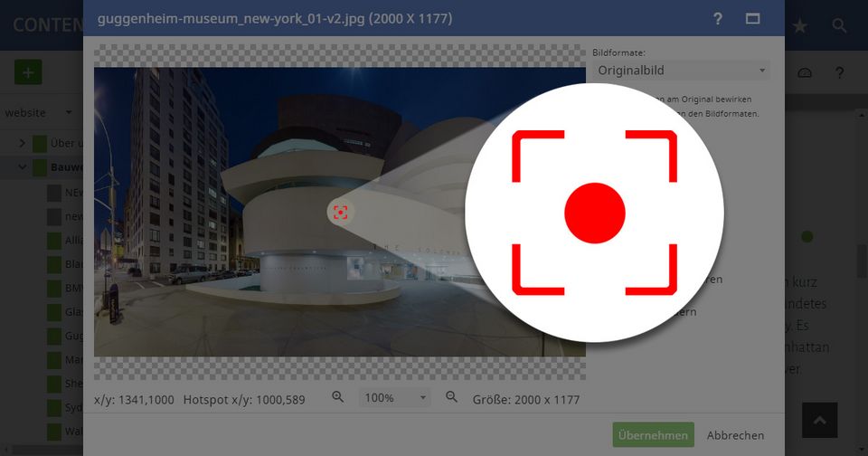868x456 pixels.
Task: Click the green plus add button
Action: click(28, 73)
